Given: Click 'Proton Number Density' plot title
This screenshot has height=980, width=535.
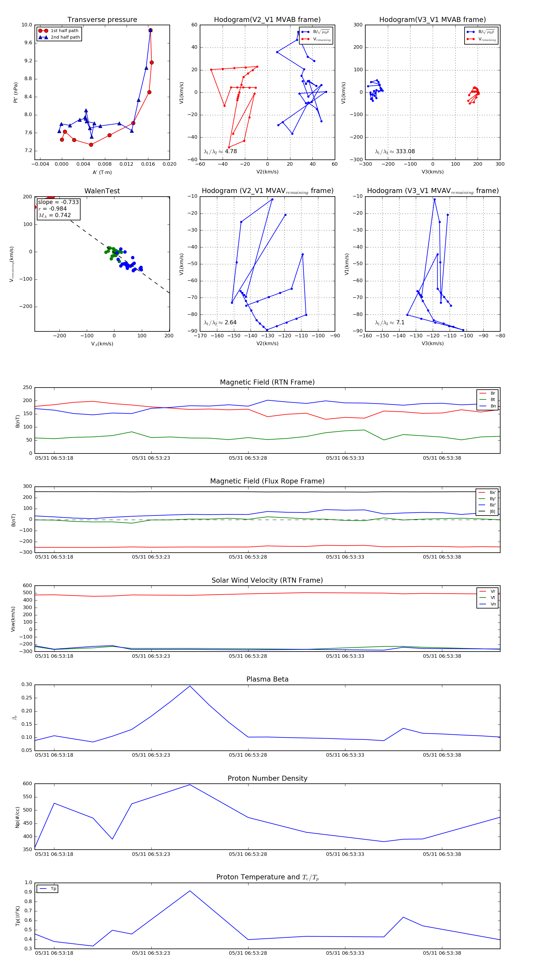Looking at the screenshot, I should [x=267, y=778].
